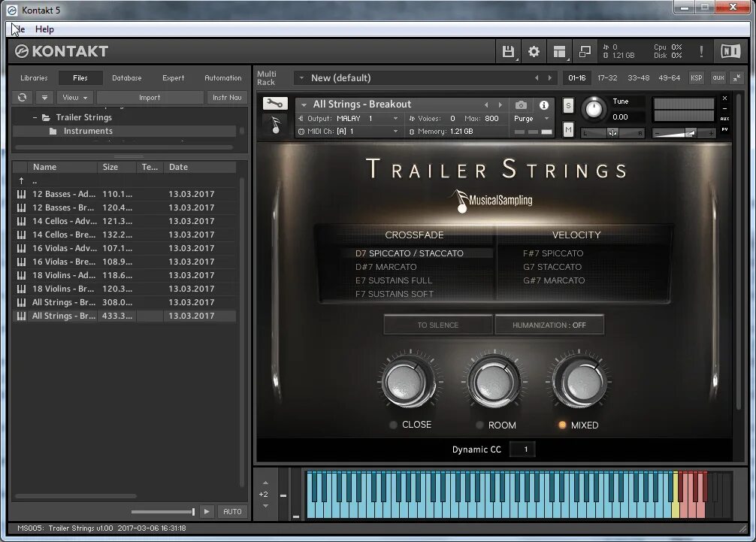Screen dimensions: 756x542
Task: Click the refresh icon in browser
Action: pyautogui.click(x=23, y=98)
